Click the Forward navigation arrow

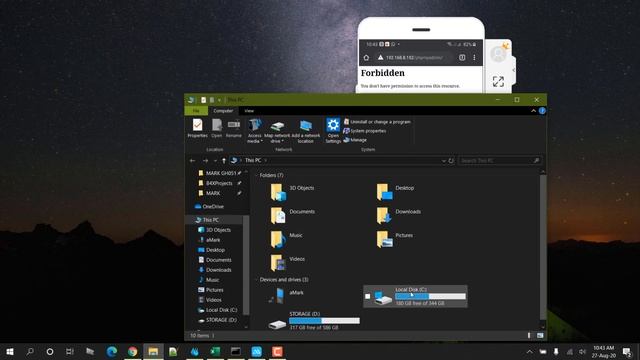point(205,161)
